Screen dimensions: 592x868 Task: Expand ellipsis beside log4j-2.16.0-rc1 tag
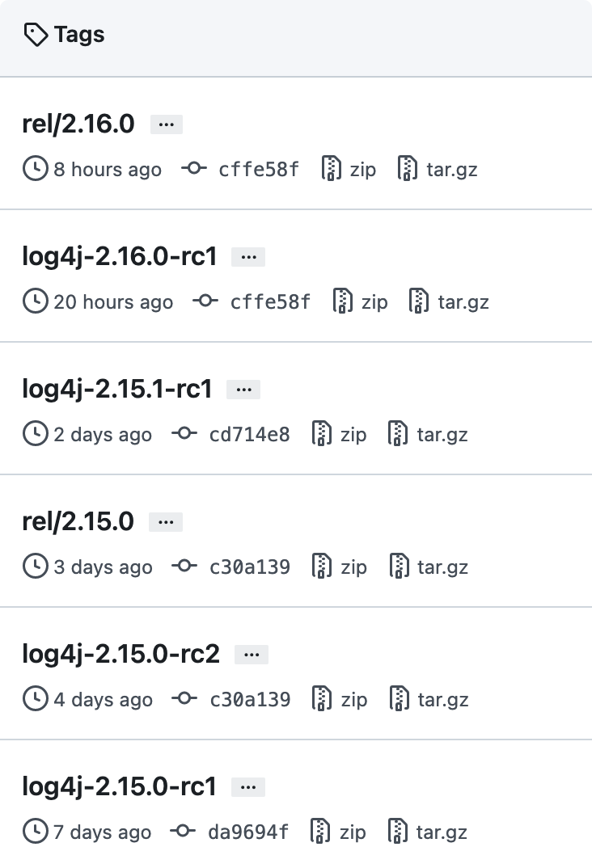[x=248, y=257]
